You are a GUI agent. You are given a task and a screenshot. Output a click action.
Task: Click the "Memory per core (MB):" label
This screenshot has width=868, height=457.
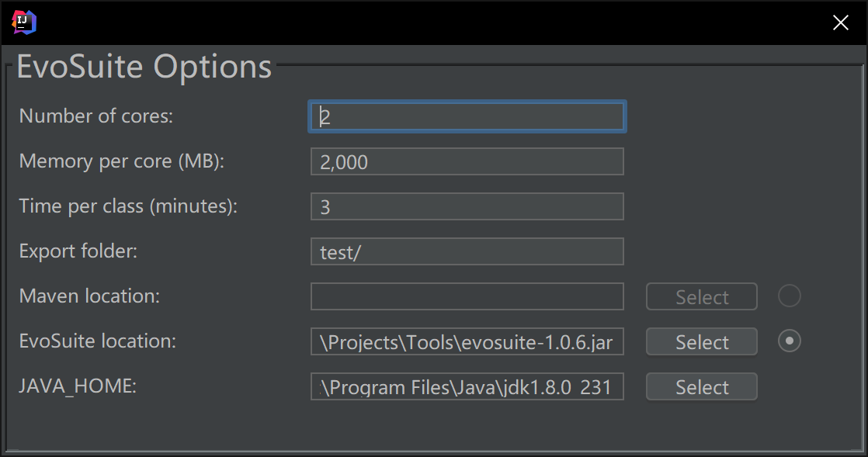(122, 161)
